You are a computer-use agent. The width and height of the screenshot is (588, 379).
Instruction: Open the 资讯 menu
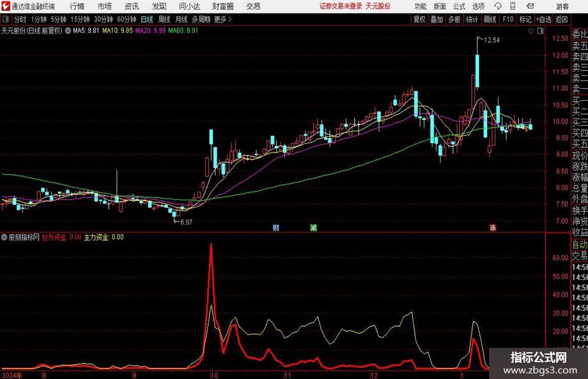click(x=132, y=6)
